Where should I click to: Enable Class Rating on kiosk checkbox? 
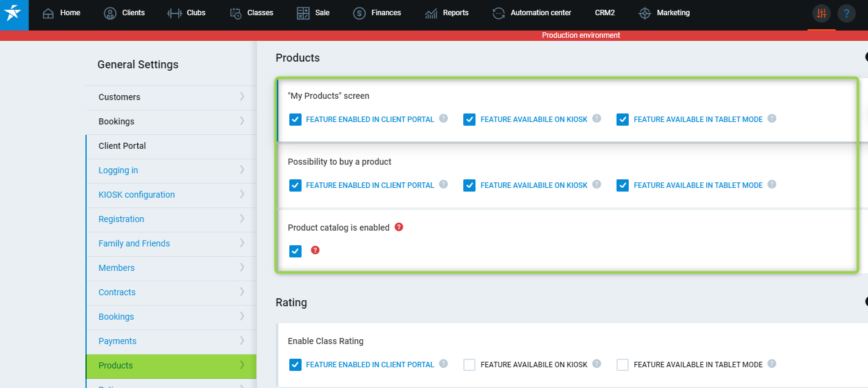click(x=469, y=365)
